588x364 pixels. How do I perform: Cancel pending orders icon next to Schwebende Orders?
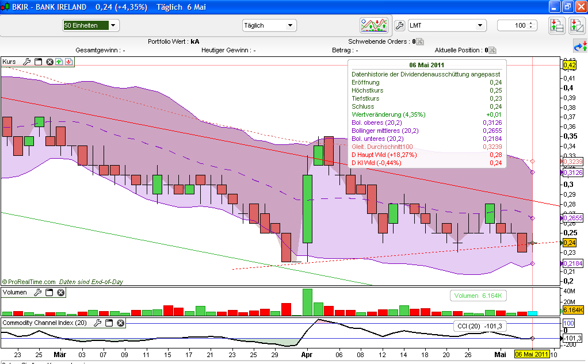coord(420,41)
